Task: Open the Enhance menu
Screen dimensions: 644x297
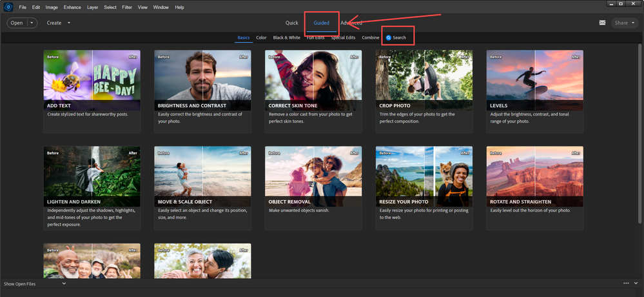Action: (72, 7)
